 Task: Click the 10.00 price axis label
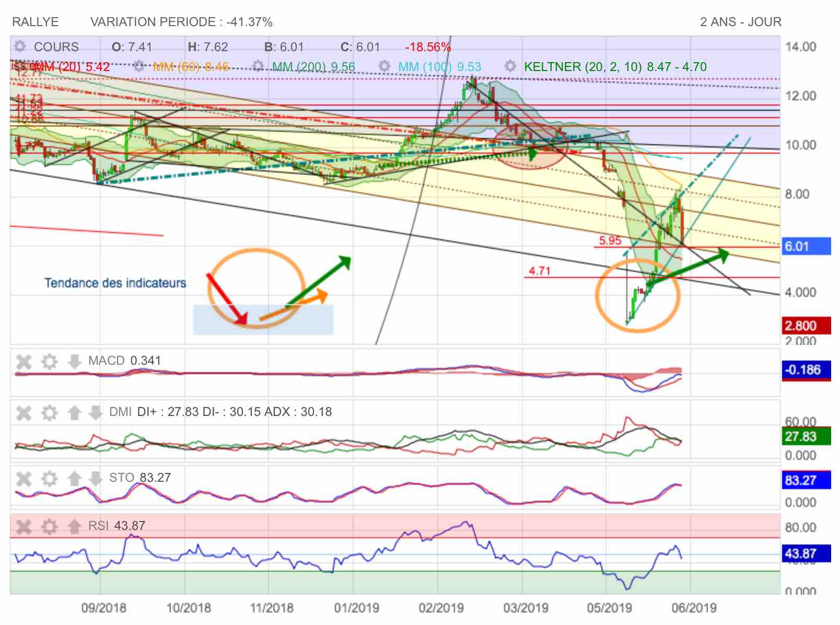(801, 145)
